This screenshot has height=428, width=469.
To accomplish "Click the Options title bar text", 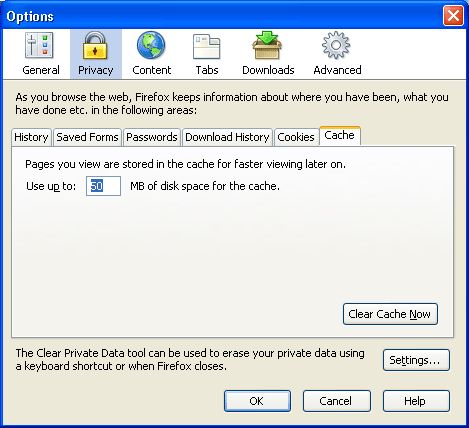I will (x=30, y=16).
